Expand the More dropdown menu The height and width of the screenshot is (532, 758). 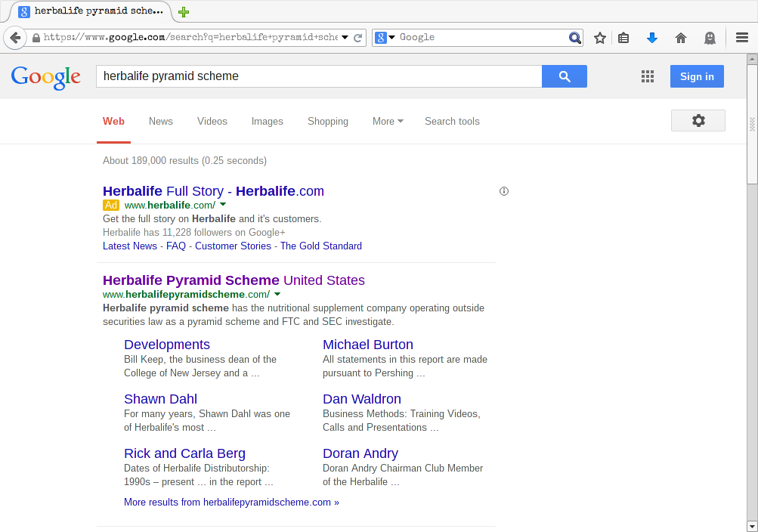point(388,121)
